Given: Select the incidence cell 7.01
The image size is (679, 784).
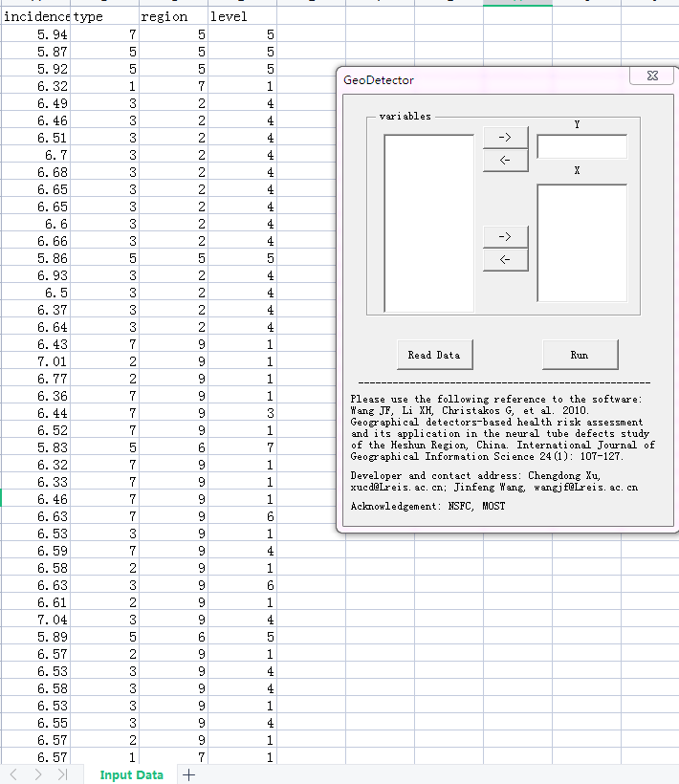Looking at the screenshot, I should tap(36, 361).
